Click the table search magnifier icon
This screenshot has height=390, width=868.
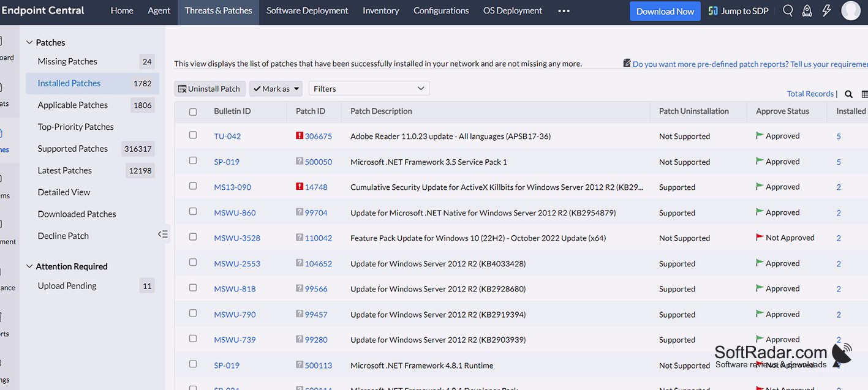click(x=848, y=94)
